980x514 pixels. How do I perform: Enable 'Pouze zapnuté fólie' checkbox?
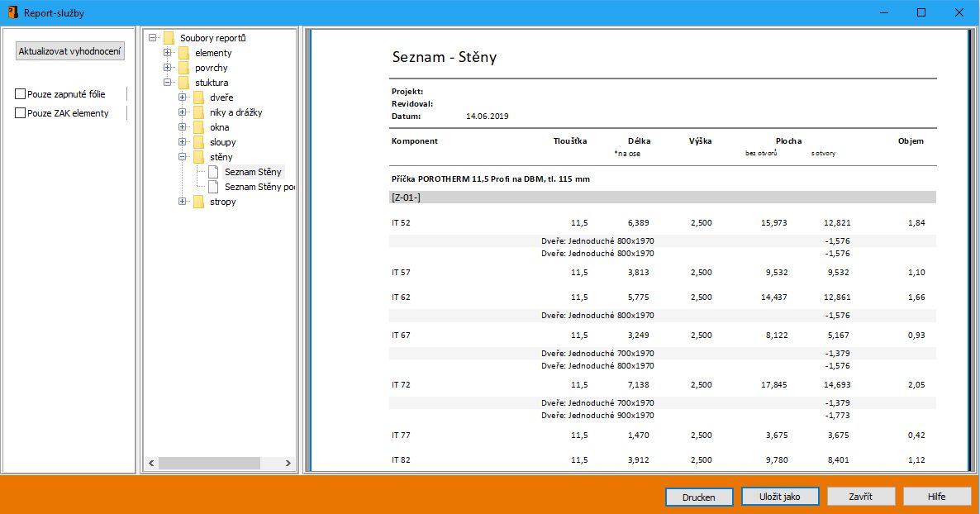pyautogui.click(x=21, y=94)
